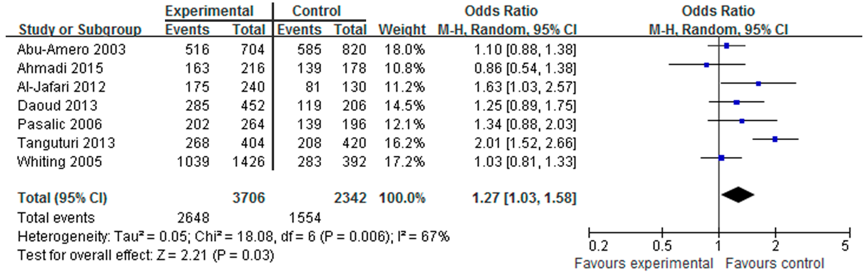Click the blue square marker for Whiting 2005
The image size is (868, 278).
[x=721, y=158]
